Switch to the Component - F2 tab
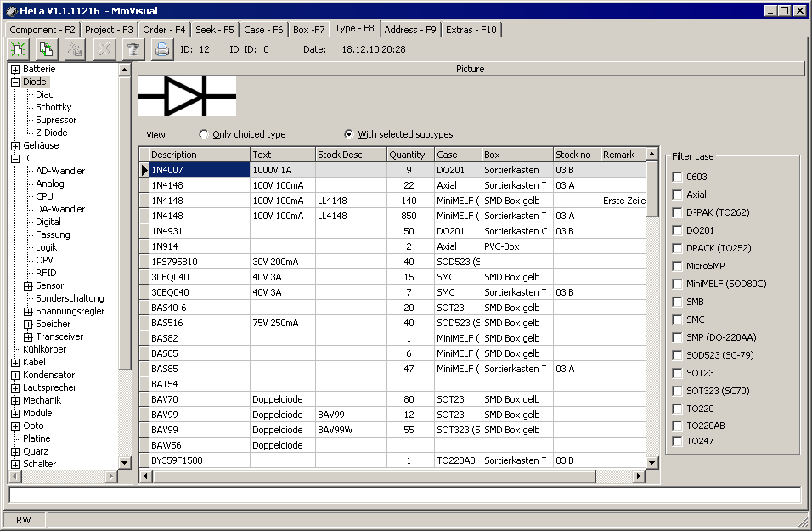The image size is (812, 531). tap(42, 30)
